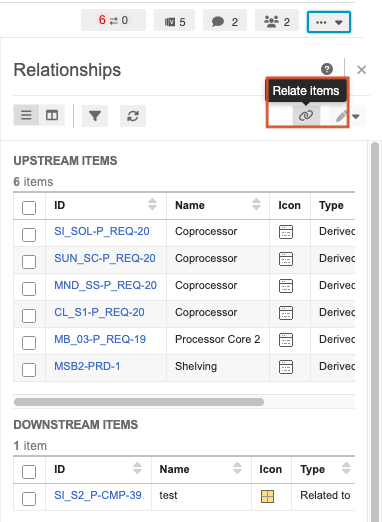The width and height of the screenshot is (382, 522).
Task: Open the pencil edit dropdown arrow
Action: click(356, 116)
